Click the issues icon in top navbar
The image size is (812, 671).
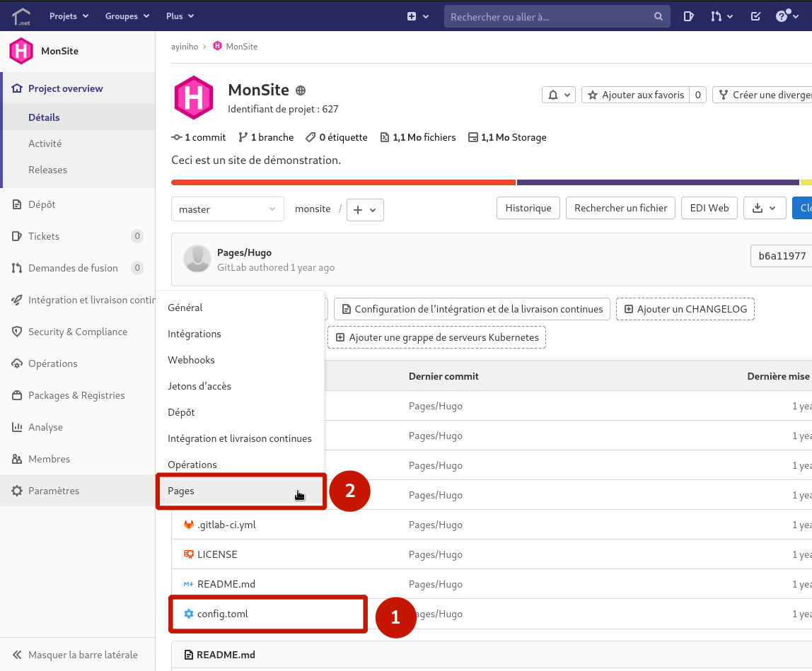coord(689,16)
